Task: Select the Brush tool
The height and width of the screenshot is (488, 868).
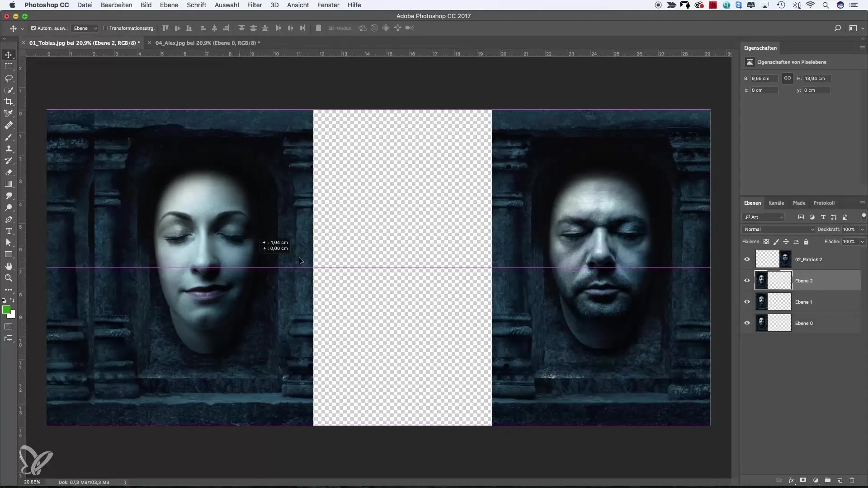Action: pyautogui.click(x=9, y=137)
